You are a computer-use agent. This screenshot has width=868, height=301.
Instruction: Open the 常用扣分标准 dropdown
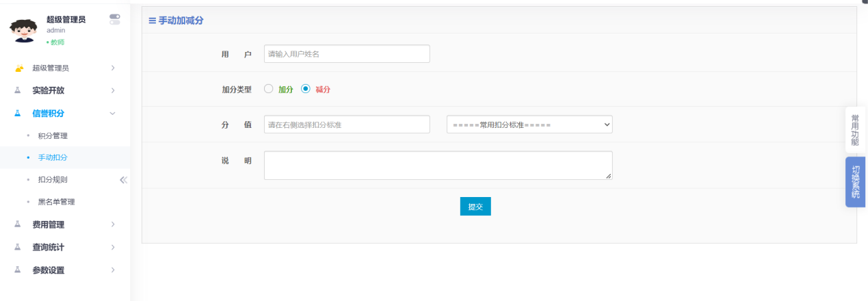[x=529, y=125]
